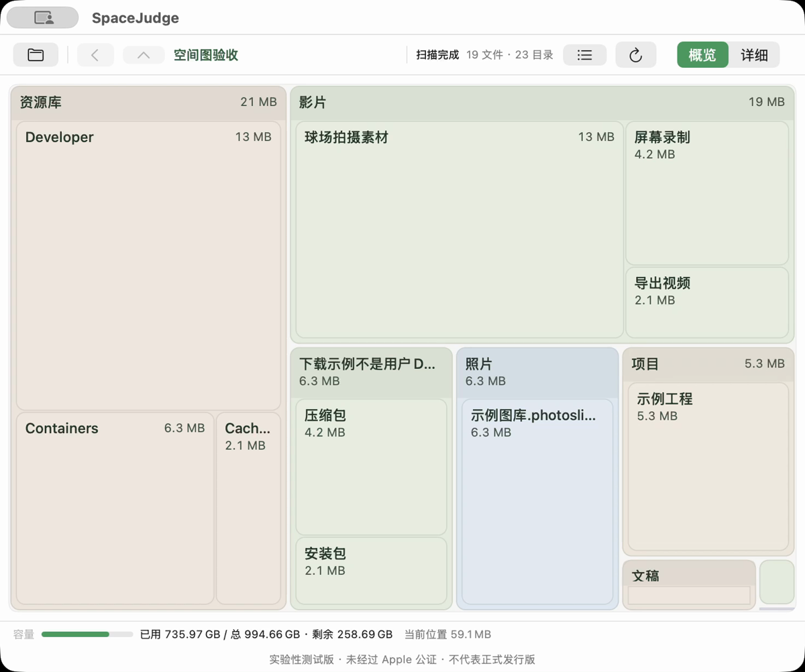
Task: Click the remote screen icon in title bar
Action: pyautogui.click(x=43, y=17)
